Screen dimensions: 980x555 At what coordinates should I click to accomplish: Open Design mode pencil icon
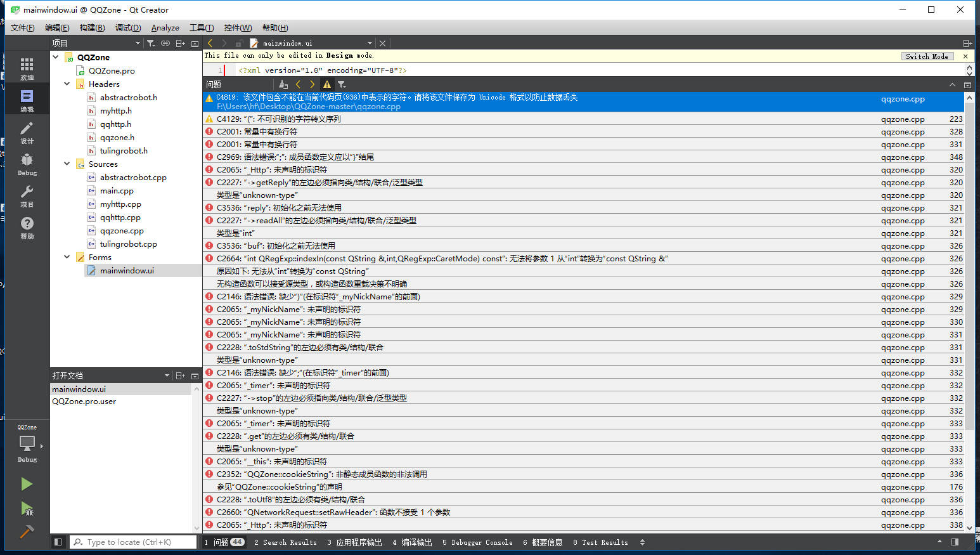point(27,132)
